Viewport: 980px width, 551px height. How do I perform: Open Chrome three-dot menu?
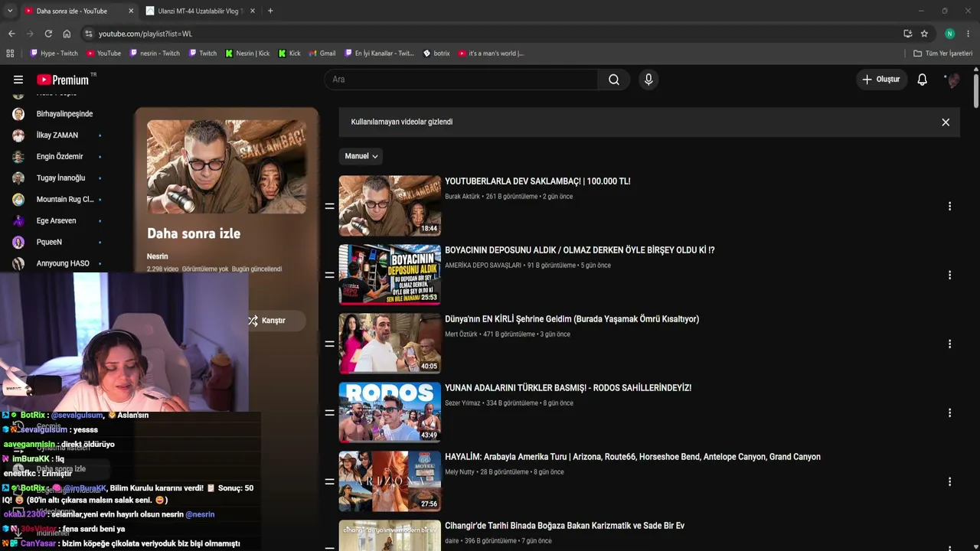[x=969, y=34]
